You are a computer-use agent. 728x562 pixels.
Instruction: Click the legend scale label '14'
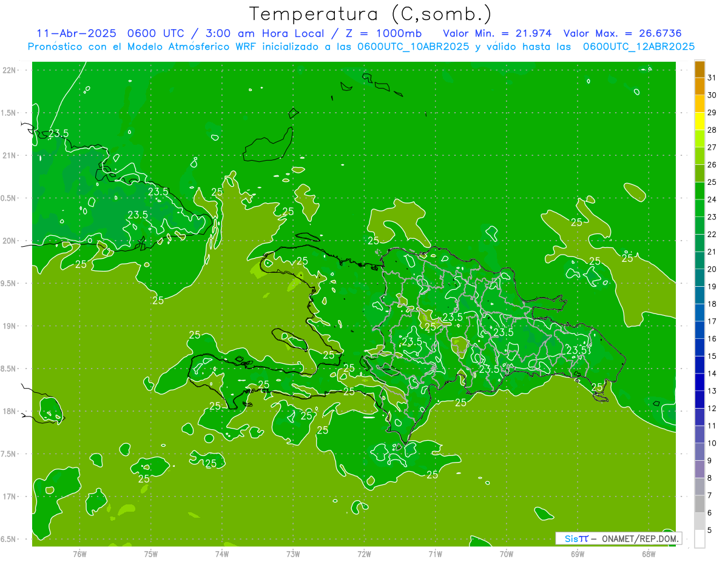click(x=712, y=373)
